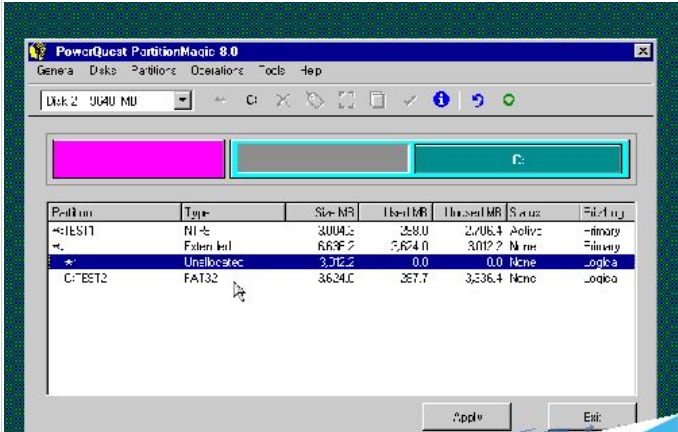The image size is (678, 432).
Task: Open the General menu
Action: (56, 70)
